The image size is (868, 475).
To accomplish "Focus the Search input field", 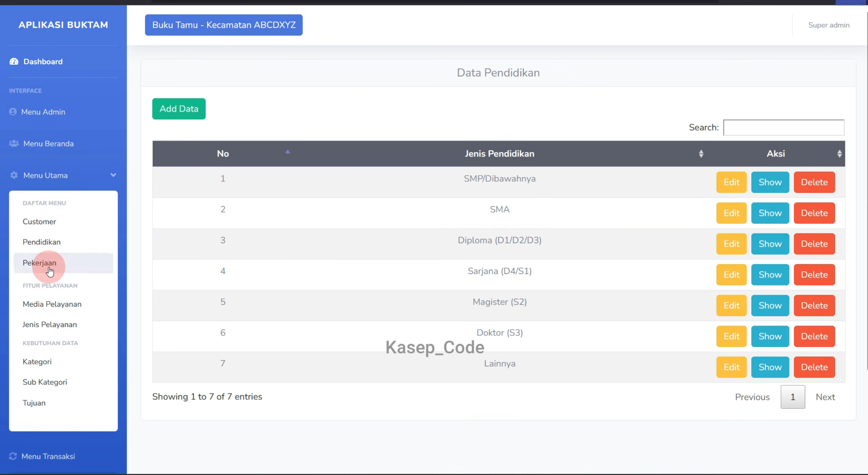I will pos(783,127).
